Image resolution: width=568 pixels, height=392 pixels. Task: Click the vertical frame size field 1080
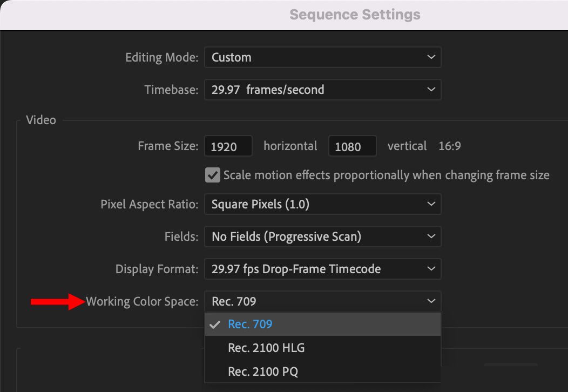[352, 146]
